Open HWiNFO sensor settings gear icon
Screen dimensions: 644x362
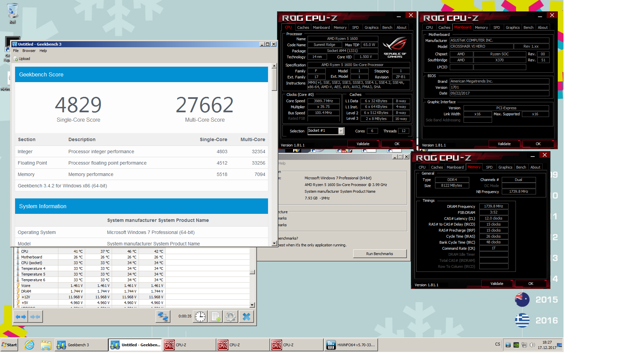coord(231,317)
